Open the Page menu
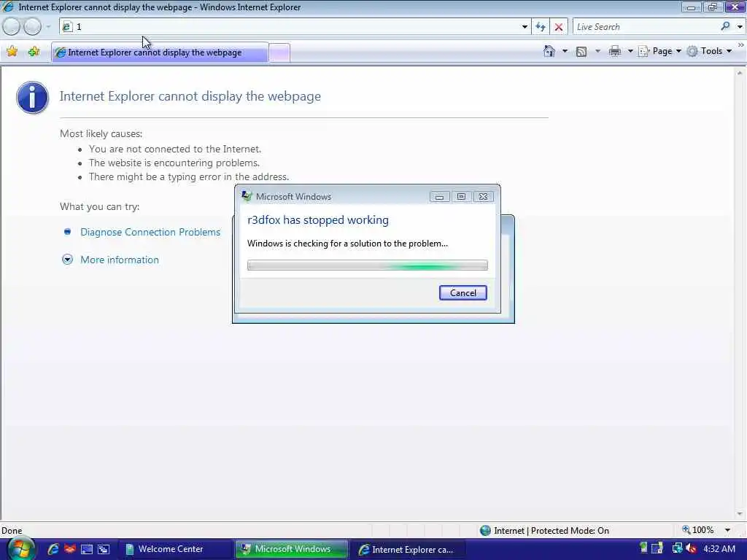The height and width of the screenshot is (560, 747). 659,51
